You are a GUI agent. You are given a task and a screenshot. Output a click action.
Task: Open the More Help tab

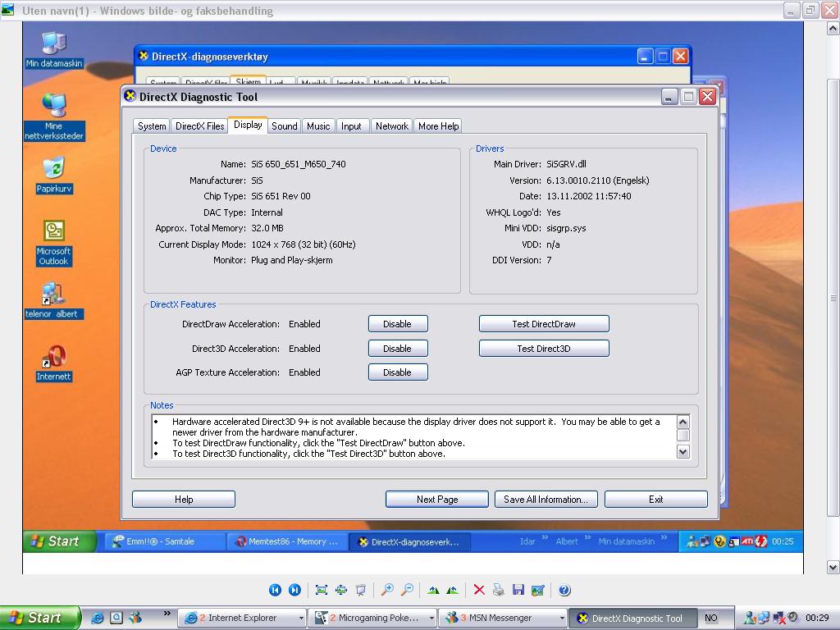tap(438, 126)
